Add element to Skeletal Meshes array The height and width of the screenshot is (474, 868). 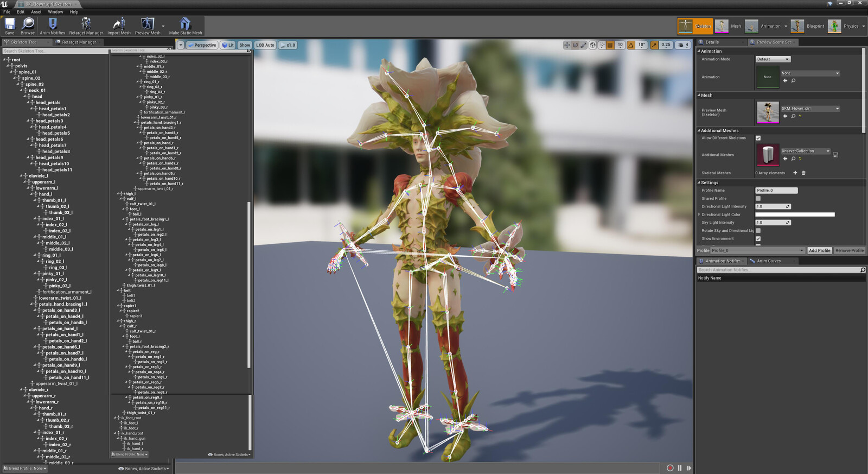pos(795,173)
